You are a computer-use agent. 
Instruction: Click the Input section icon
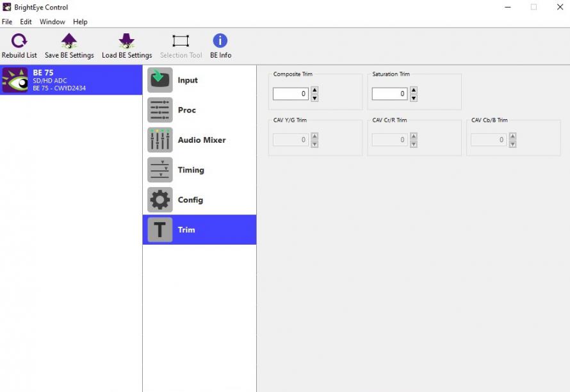[x=160, y=80]
